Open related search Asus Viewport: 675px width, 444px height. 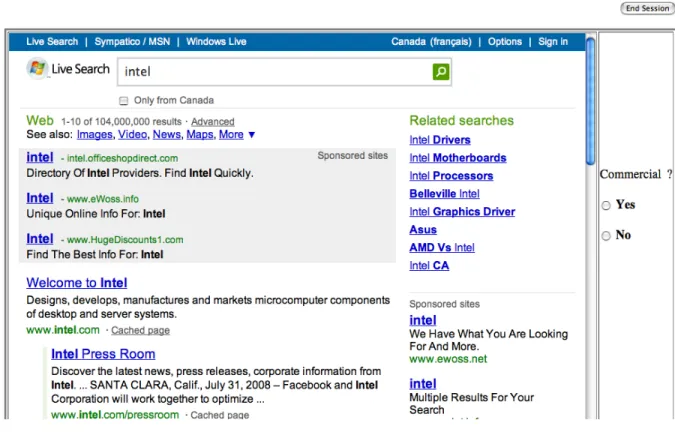tap(423, 230)
